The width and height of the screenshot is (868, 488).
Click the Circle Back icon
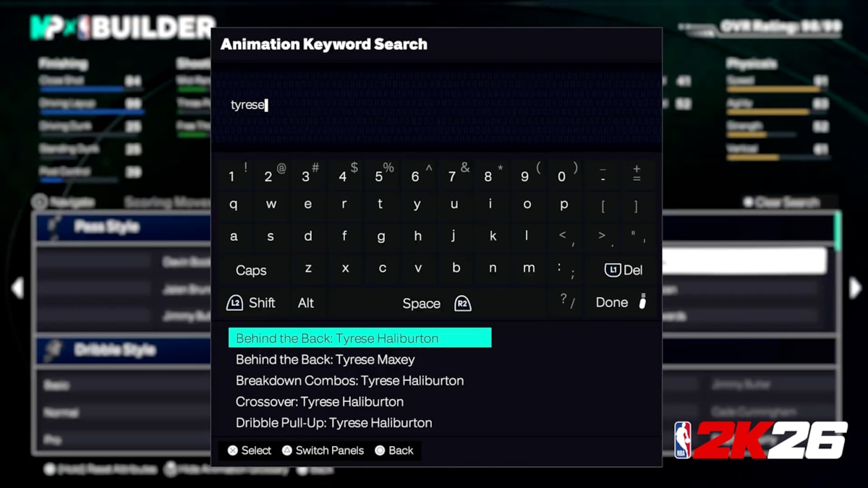point(378,450)
